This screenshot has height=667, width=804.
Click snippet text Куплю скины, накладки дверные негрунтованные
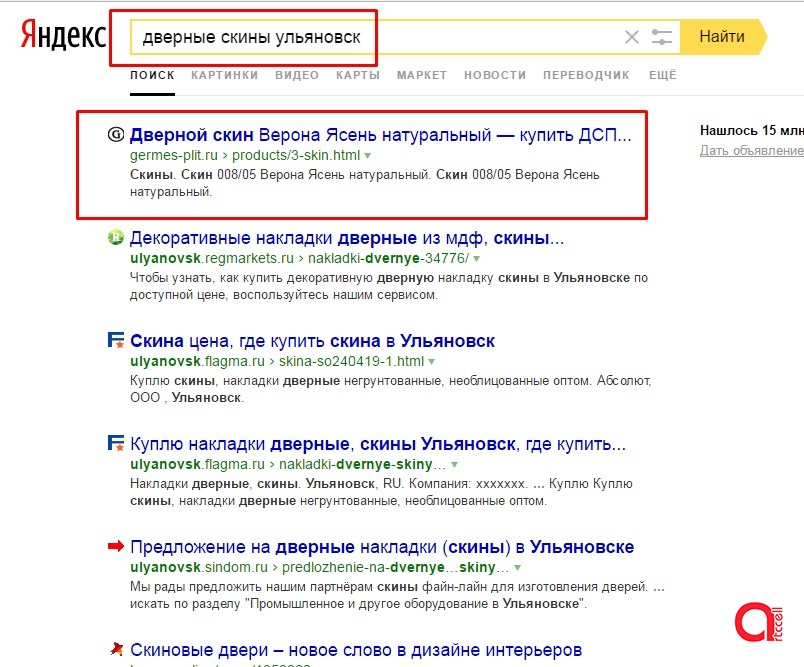coord(390,389)
